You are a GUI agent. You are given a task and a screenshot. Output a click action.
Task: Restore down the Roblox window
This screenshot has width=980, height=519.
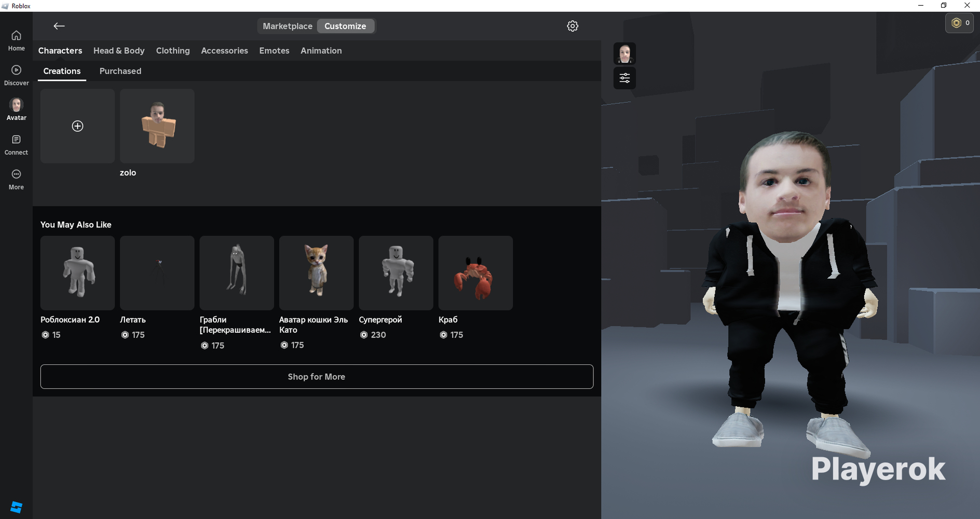(x=944, y=6)
